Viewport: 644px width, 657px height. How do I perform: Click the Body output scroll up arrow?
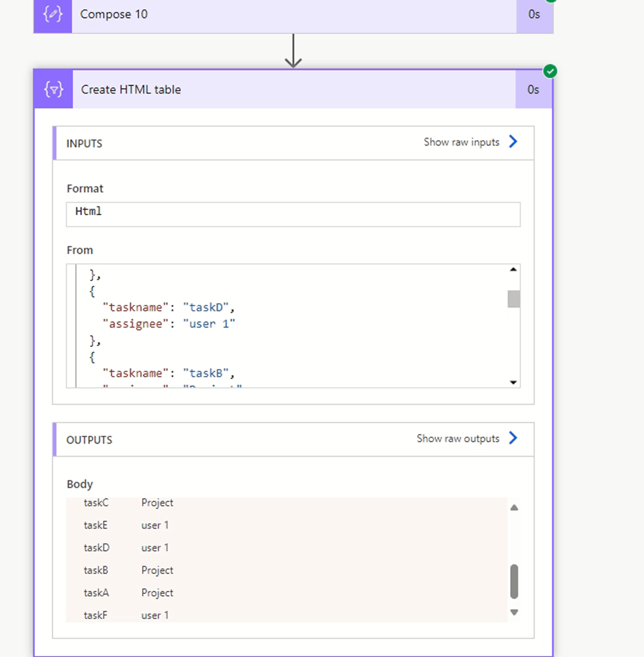[514, 508]
